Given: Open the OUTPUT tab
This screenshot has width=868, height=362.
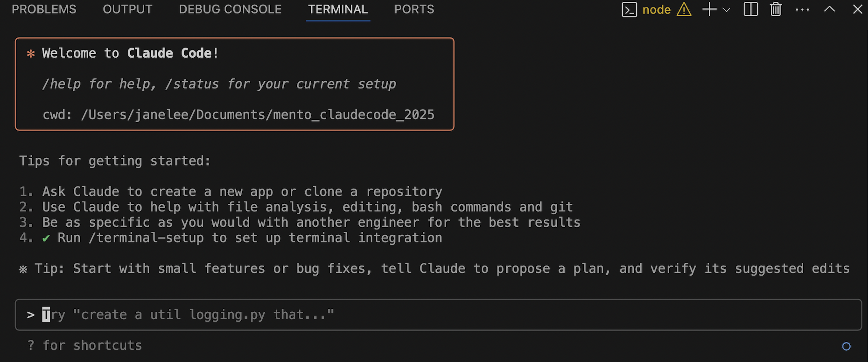Looking at the screenshot, I should point(127,9).
